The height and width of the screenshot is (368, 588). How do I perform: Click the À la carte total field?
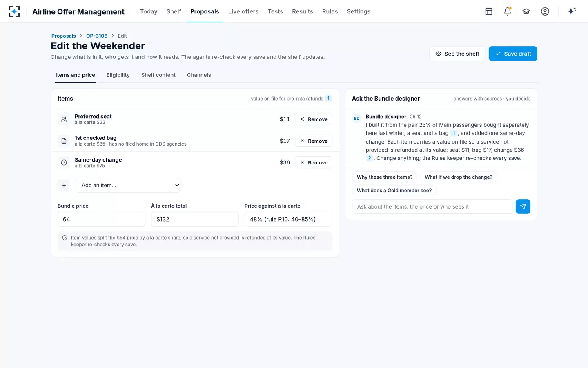tap(195, 219)
